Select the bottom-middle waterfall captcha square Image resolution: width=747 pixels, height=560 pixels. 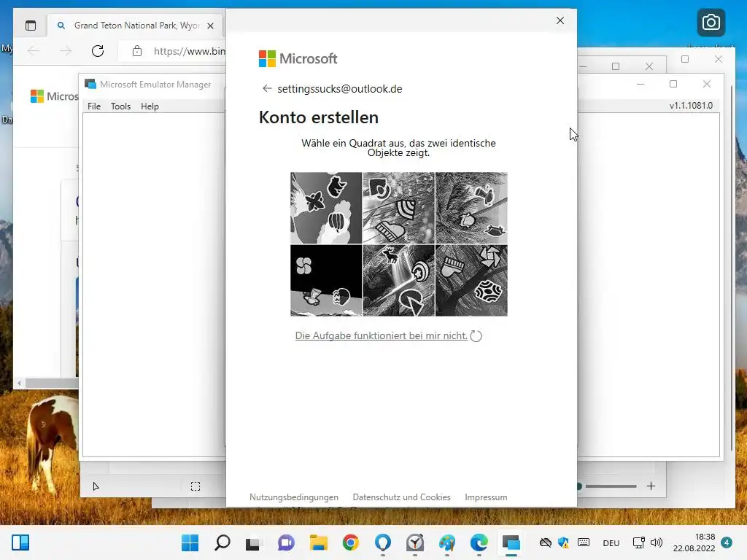(399, 281)
